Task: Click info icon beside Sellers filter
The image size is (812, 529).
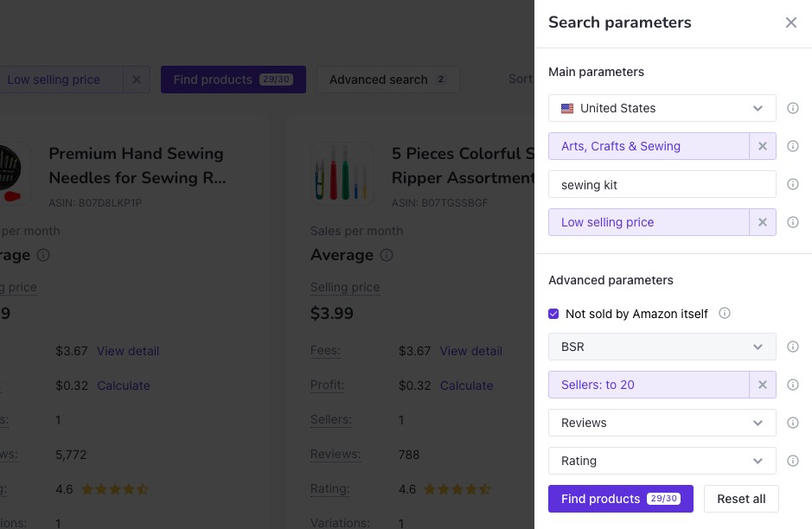Action: [792, 385]
